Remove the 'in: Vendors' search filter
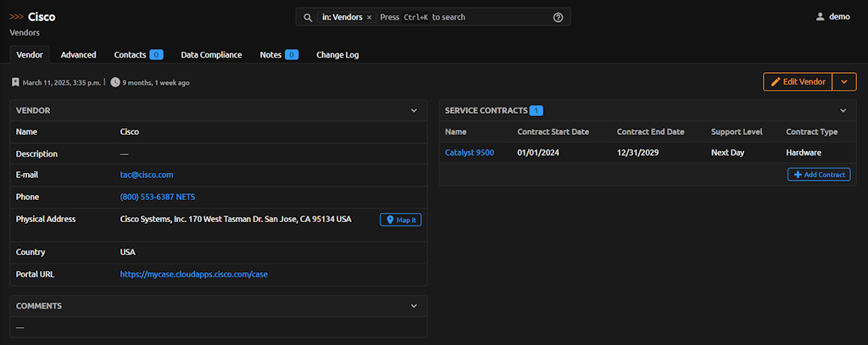Image resolution: width=868 pixels, height=345 pixels. (370, 17)
